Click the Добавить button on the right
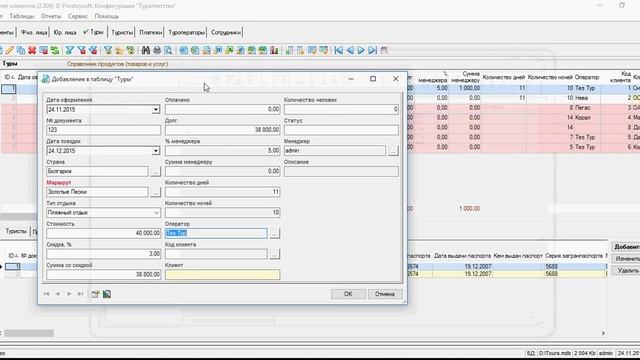 point(626,247)
